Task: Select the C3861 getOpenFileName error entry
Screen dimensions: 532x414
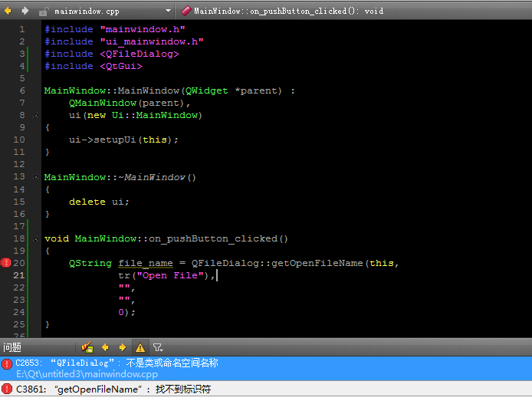Action: click(x=266, y=389)
